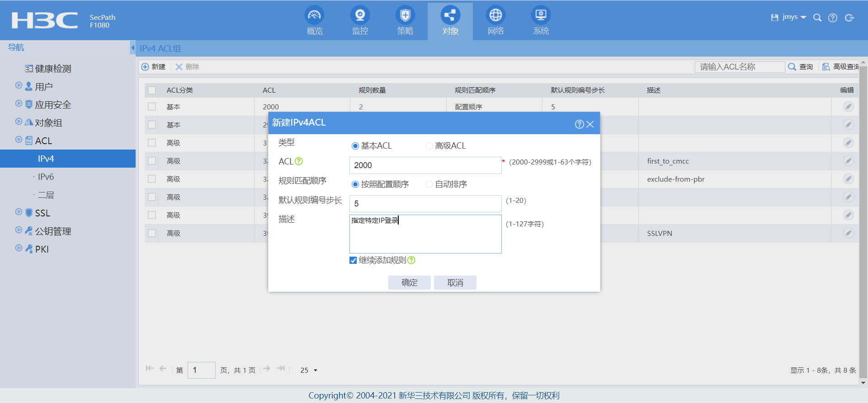Check the SSLVPN row checkbox
This screenshot has width=868, height=403.
pos(152,233)
